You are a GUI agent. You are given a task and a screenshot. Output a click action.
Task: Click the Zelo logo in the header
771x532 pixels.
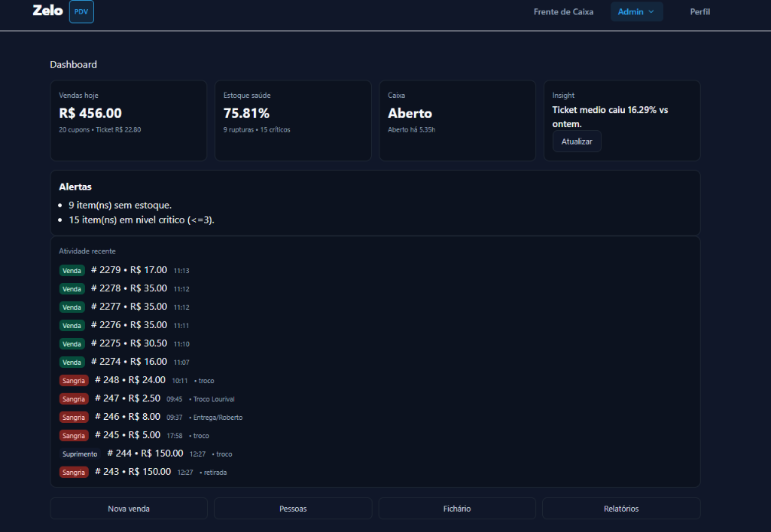point(47,11)
